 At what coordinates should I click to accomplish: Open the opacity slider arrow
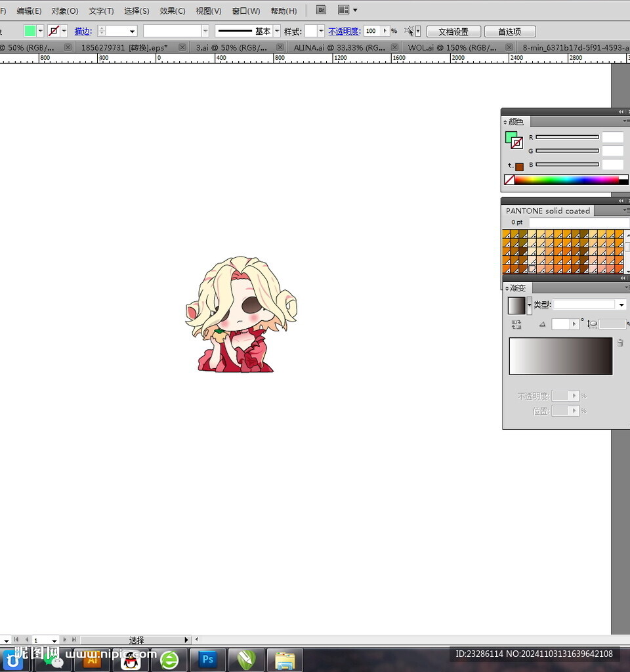(x=385, y=31)
